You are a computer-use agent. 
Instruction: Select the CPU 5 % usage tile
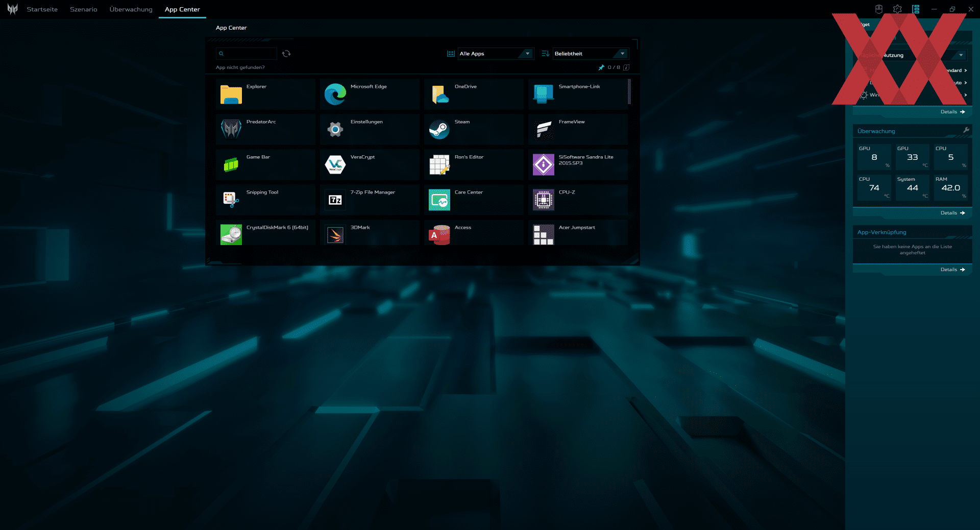click(x=951, y=157)
